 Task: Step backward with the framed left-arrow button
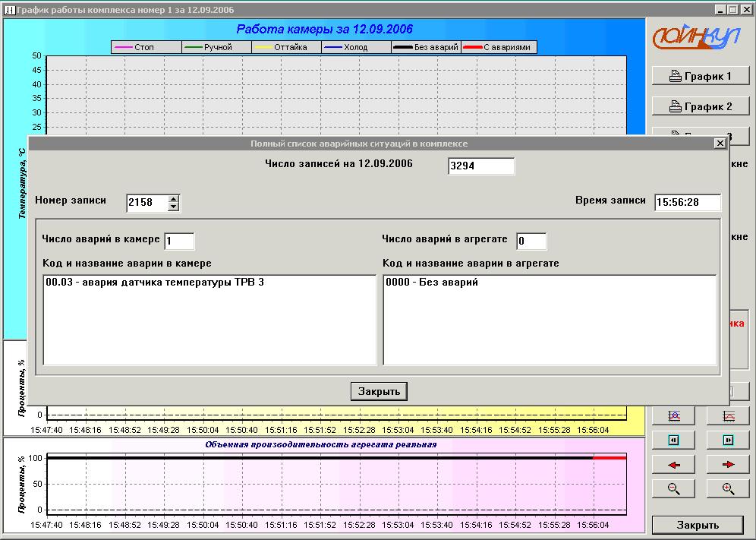[x=673, y=440]
